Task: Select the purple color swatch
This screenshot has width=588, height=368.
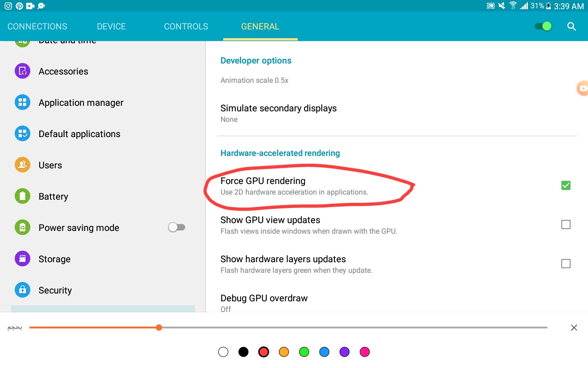Action: click(345, 352)
